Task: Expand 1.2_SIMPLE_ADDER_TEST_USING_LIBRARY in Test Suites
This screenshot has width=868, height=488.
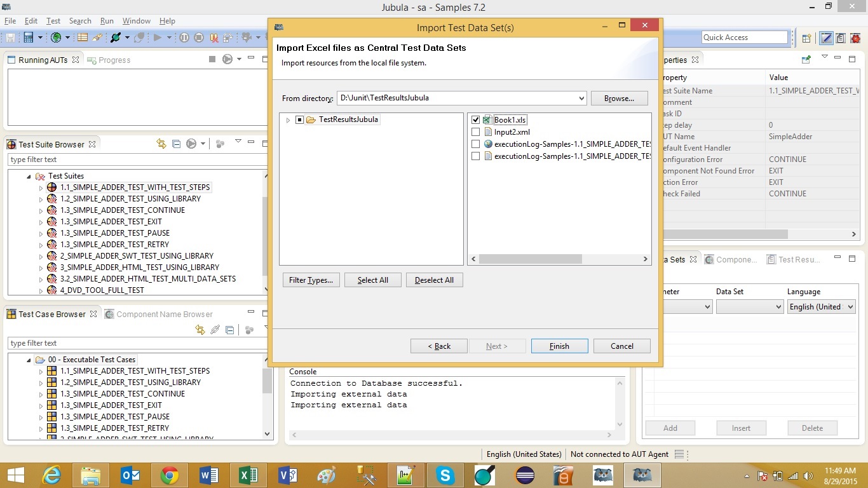Action: click(x=41, y=199)
